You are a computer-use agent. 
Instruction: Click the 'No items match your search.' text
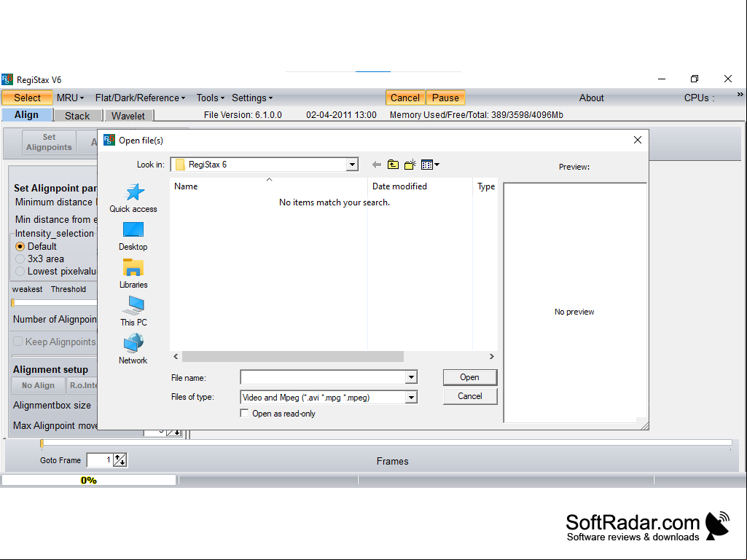[x=335, y=202]
